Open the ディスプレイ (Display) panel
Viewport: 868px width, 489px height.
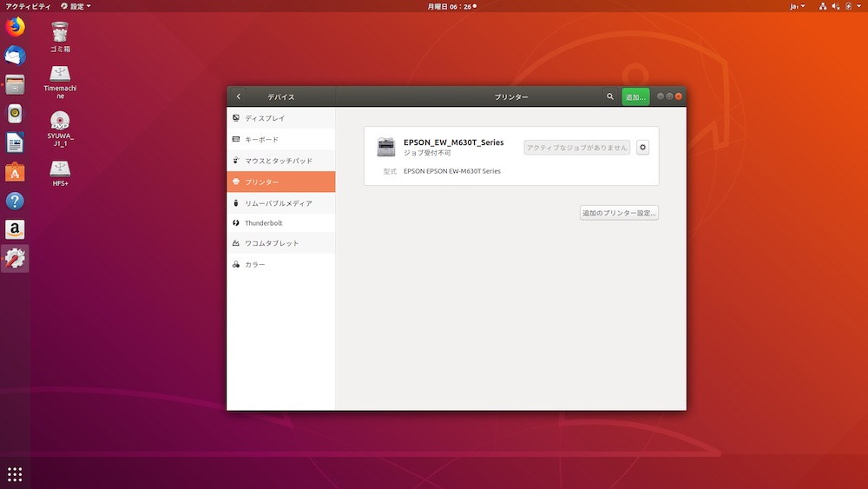[x=281, y=118]
